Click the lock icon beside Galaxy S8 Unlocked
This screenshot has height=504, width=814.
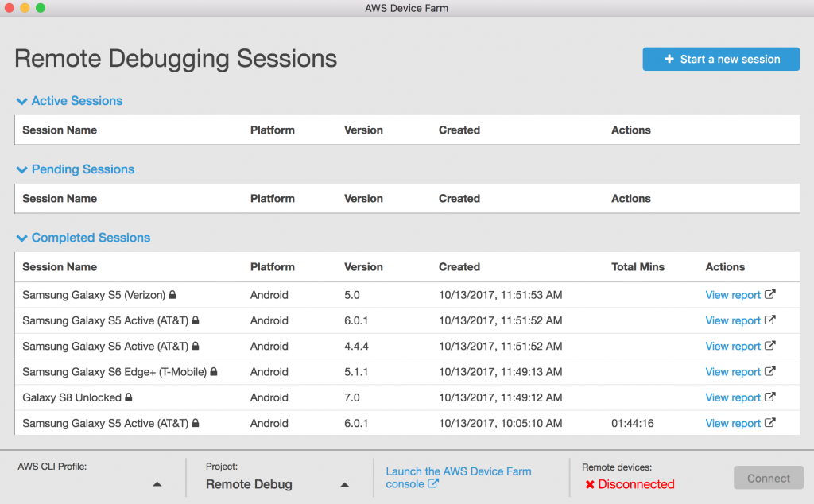coord(128,397)
